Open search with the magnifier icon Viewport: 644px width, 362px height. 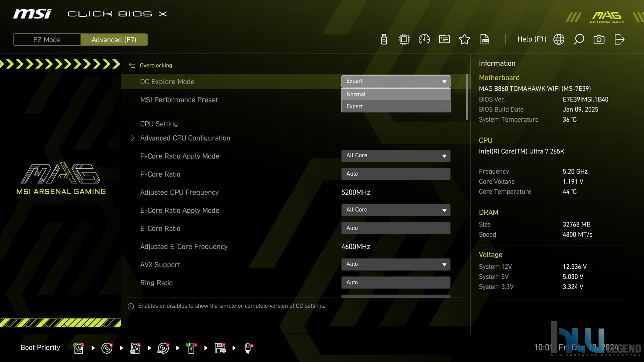tap(579, 39)
